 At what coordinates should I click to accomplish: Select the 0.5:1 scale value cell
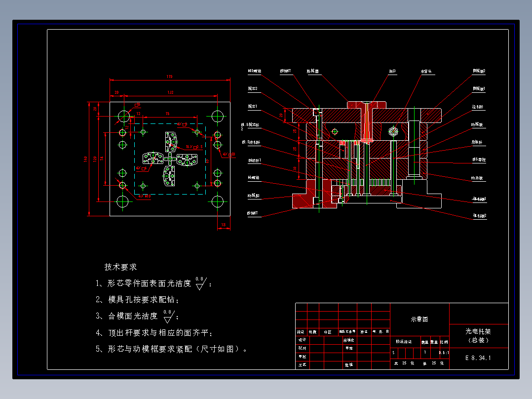(444, 353)
